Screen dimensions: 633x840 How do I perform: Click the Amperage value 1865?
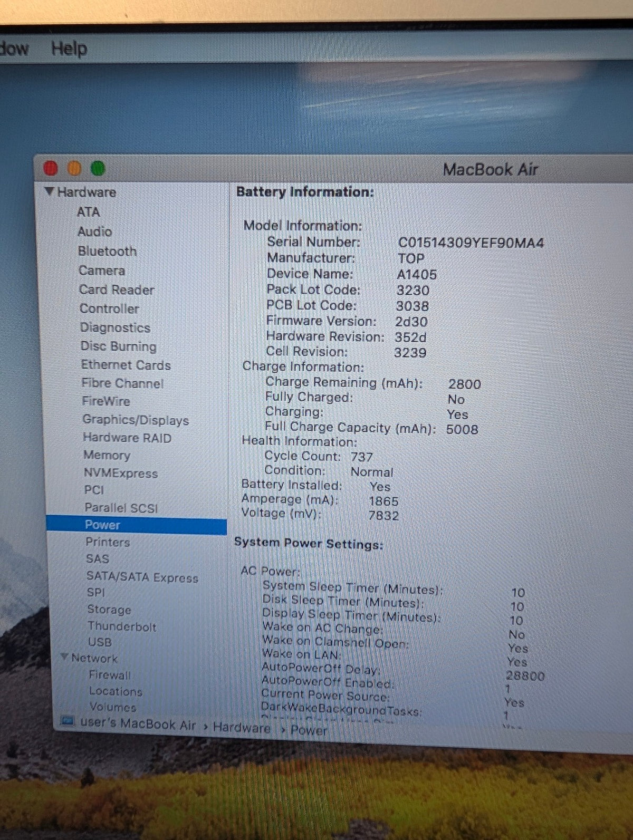[384, 501]
